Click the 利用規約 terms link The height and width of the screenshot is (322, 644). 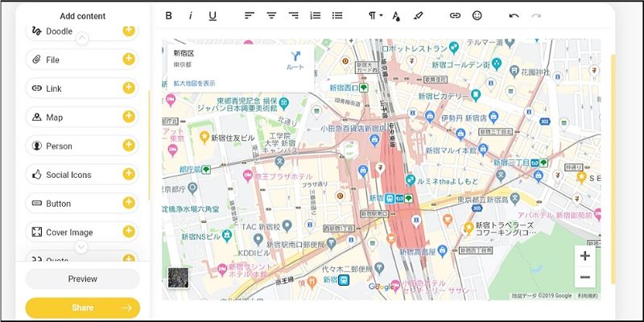tap(587, 295)
